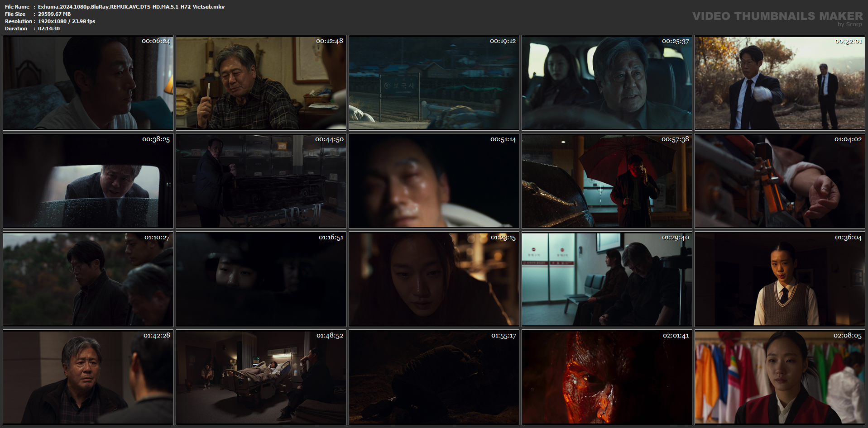
Task: Select the thumbnail stamped 00:44:50
Action: click(261, 181)
